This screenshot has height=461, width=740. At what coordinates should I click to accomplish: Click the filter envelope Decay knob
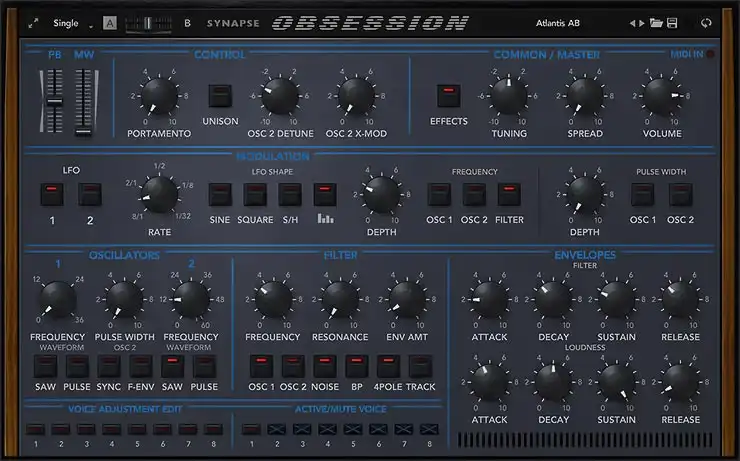tap(553, 299)
